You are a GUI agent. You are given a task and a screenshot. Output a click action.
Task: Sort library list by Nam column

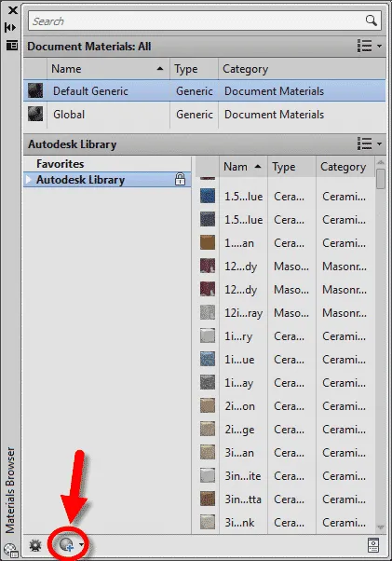pyautogui.click(x=243, y=167)
